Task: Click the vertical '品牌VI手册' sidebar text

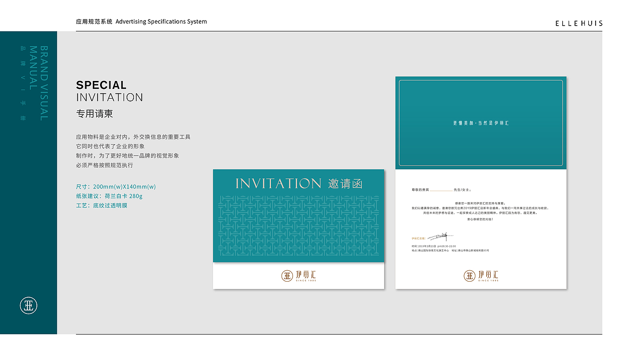Action: pyautogui.click(x=22, y=83)
